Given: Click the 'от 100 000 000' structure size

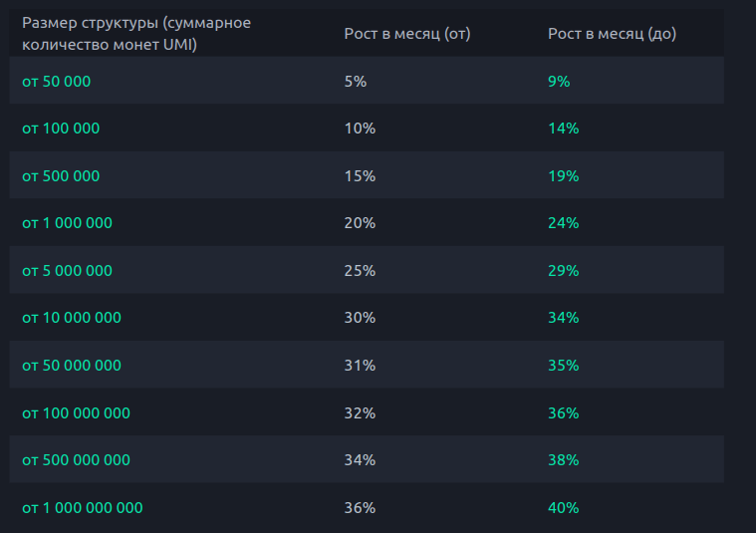Looking at the screenshot, I should 76,412.
